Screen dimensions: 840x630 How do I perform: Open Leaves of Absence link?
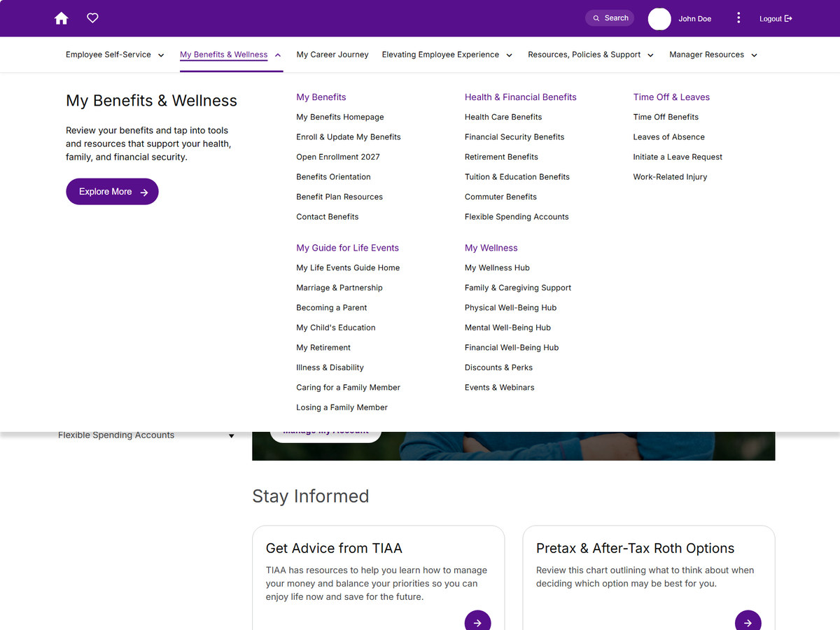[x=669, y=137]
